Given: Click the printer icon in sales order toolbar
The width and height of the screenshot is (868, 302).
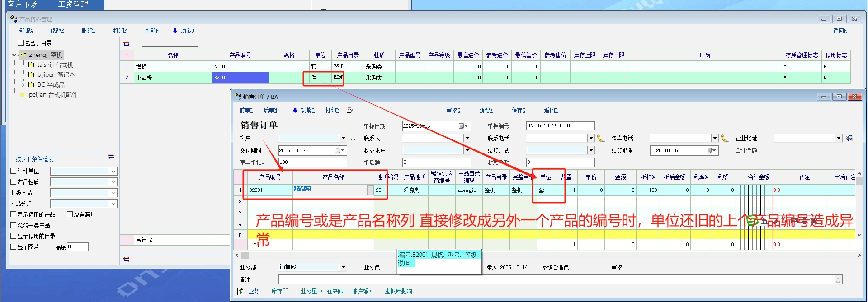Looking at the screenshot, I should coord(349,110).
